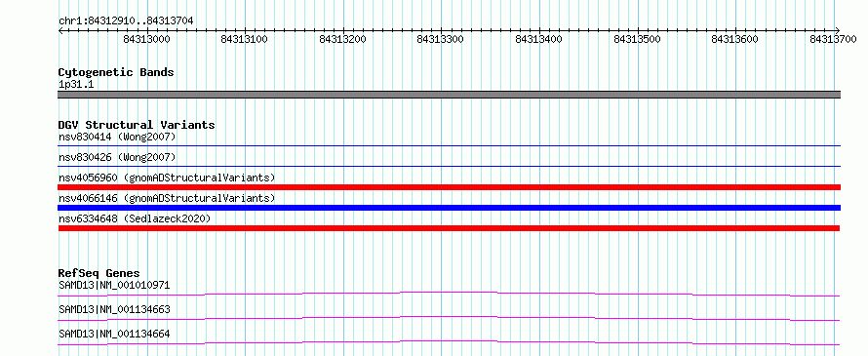Screen dimensions: 868x356
Task: Open nsv4066146 gnomAD variant label
Action: click(x=167, y=198)
